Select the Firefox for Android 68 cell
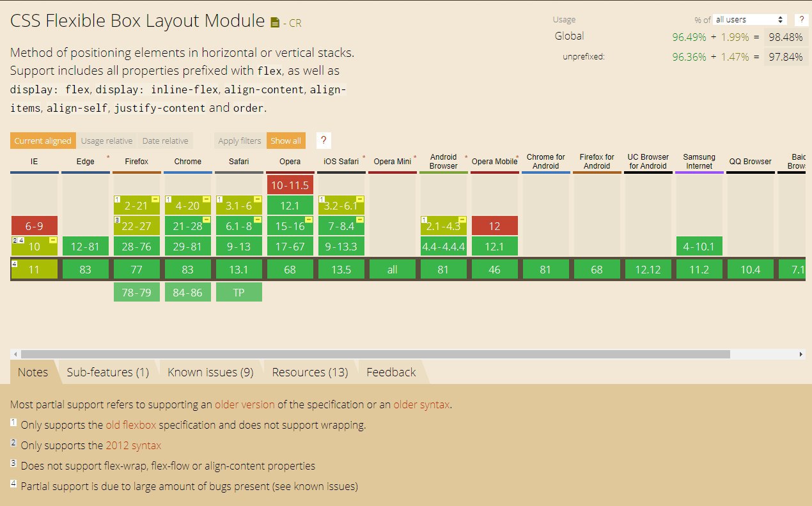This screenshot has width=812, height=506. click(x=597, y=270)
